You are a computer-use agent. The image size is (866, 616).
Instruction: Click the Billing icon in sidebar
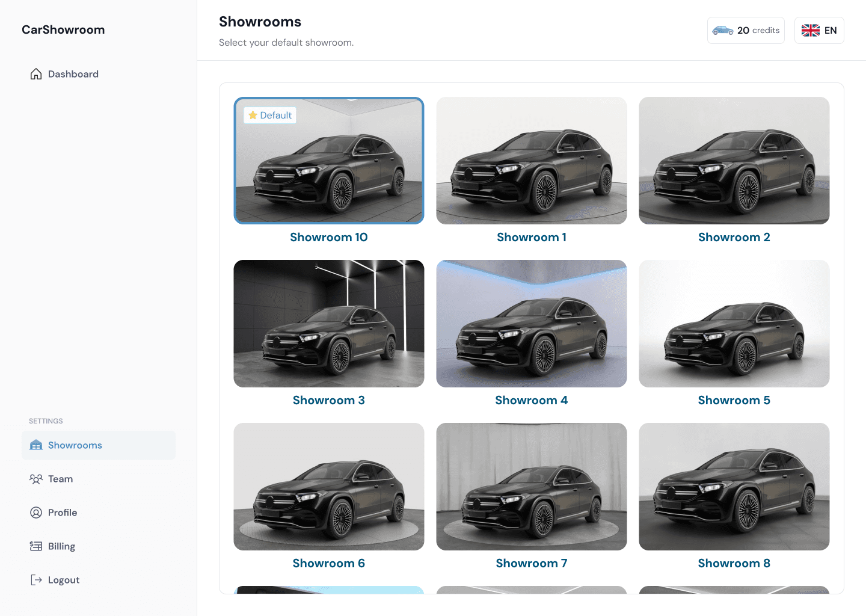36,546
